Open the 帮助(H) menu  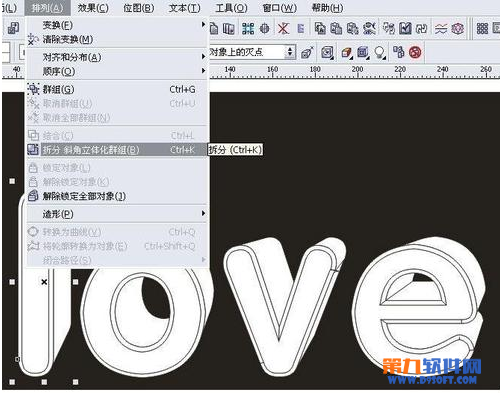point(327,8)
